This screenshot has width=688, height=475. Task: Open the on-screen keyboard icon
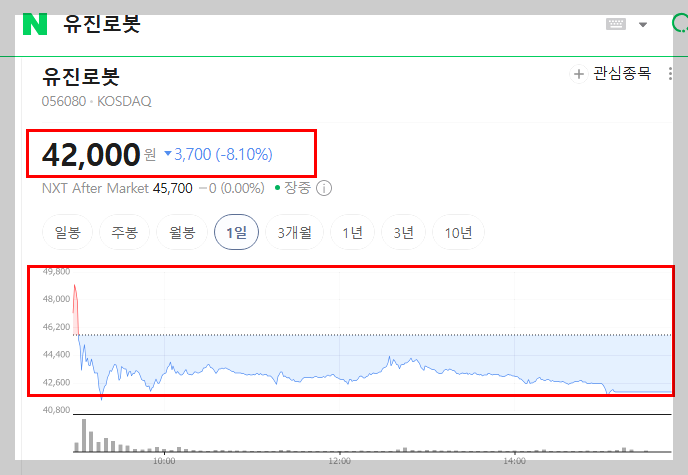tap(616, 24)
